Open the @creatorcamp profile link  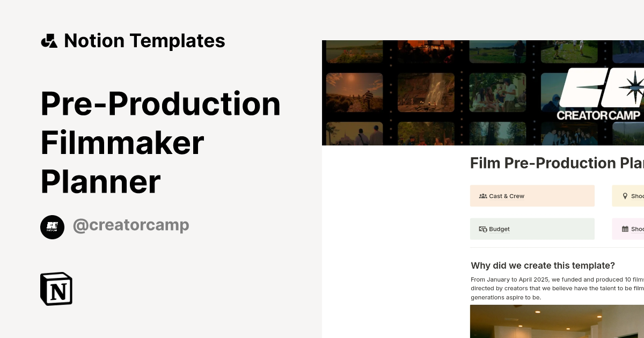pos(131,225)
